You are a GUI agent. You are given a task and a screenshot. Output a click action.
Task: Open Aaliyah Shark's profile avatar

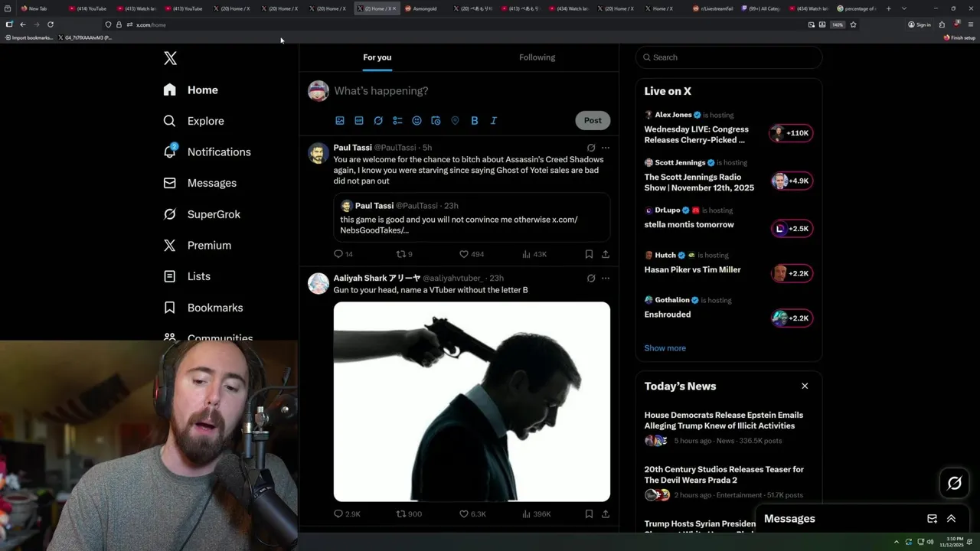pos(318,283)
